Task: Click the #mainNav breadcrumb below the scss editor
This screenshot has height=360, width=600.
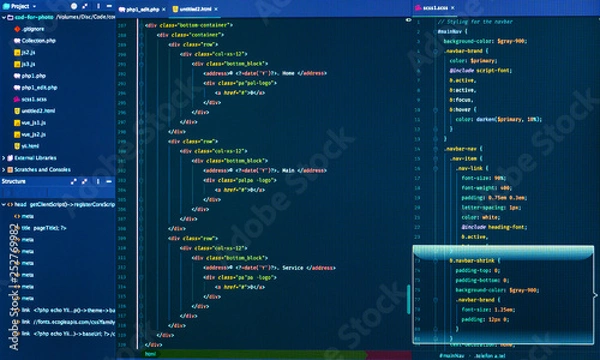Action: click(x=452, y=356)
